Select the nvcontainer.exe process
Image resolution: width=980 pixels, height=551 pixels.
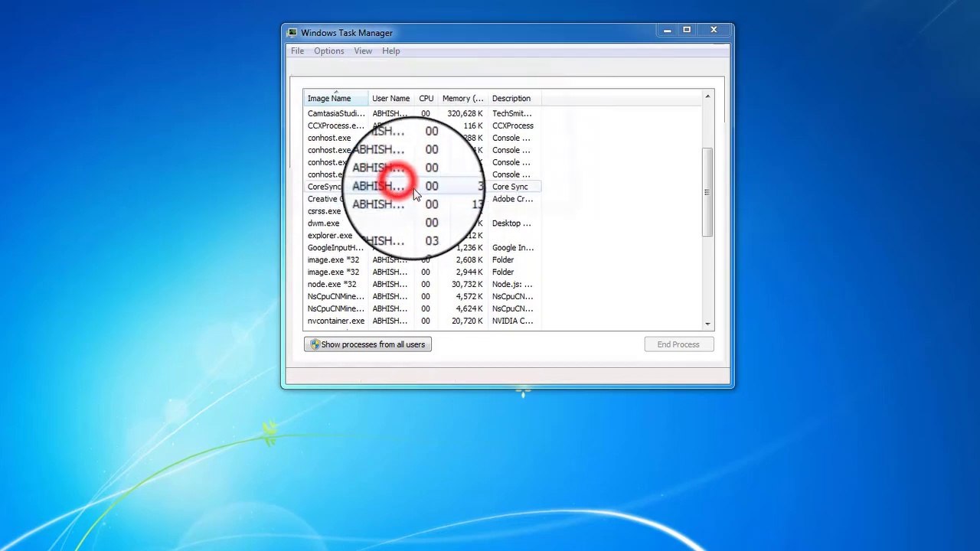point(336,321)
